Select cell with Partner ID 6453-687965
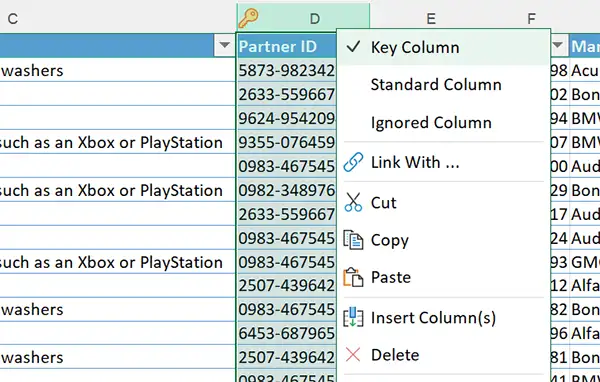 [x=287, y=333]
